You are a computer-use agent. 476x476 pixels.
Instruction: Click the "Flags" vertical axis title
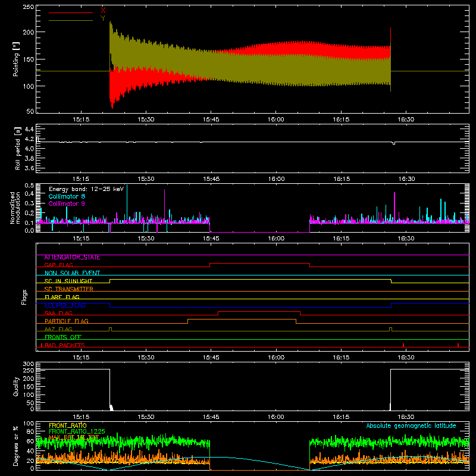tap(24, 297)
